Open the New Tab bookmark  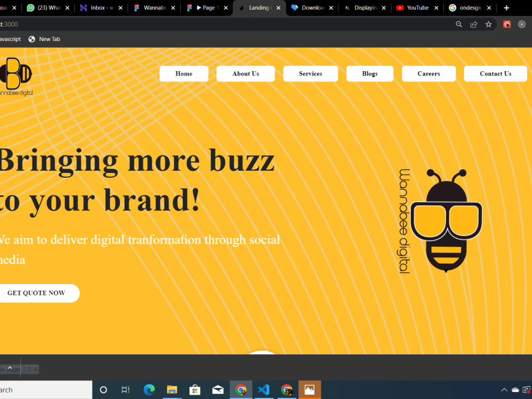tap(44, 39)
